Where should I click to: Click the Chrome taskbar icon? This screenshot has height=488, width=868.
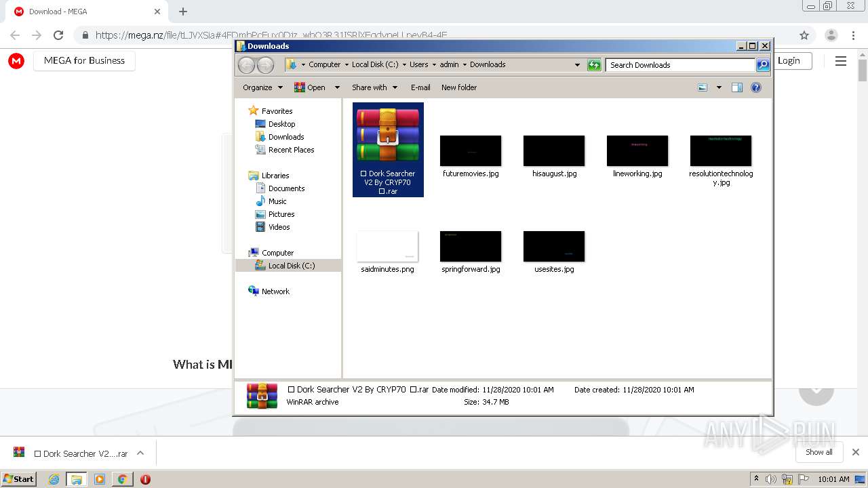click(x=122, y=479)
